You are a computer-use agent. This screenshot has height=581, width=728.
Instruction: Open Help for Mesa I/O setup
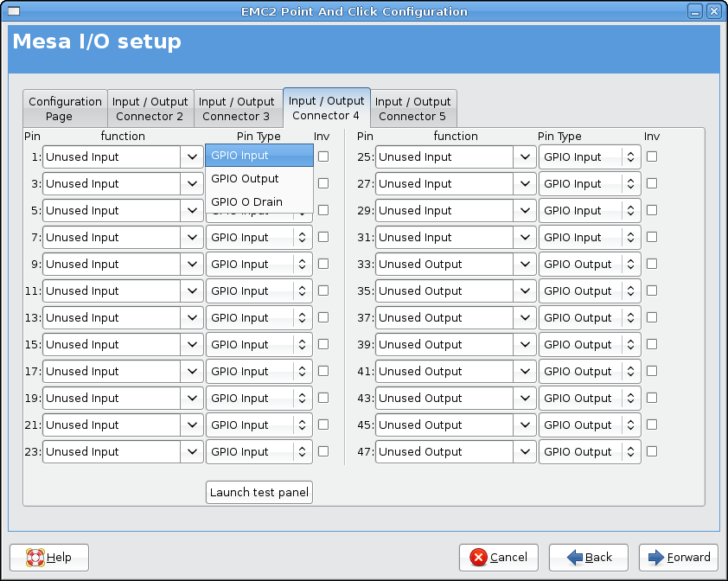[49, 558]
